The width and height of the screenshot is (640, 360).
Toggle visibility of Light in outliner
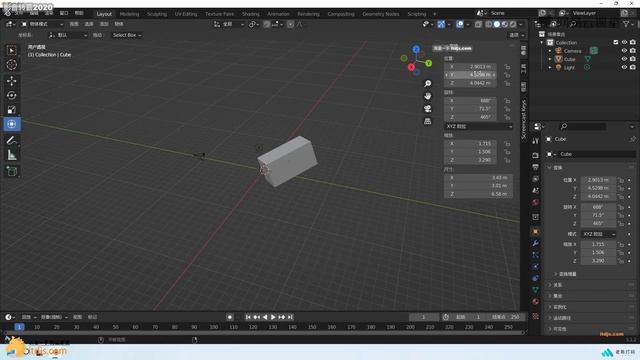click(x=624, y=67)
